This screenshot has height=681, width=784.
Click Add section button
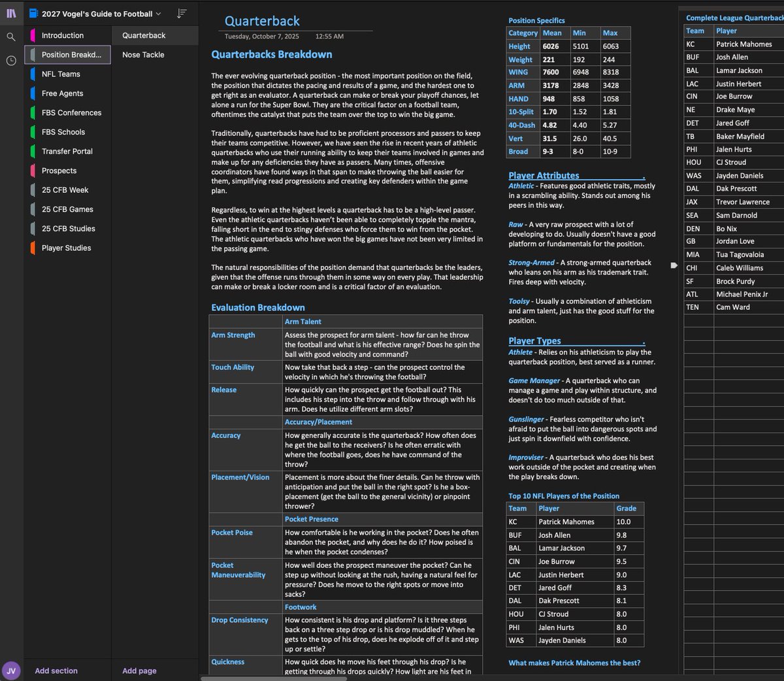pos(56,671)
